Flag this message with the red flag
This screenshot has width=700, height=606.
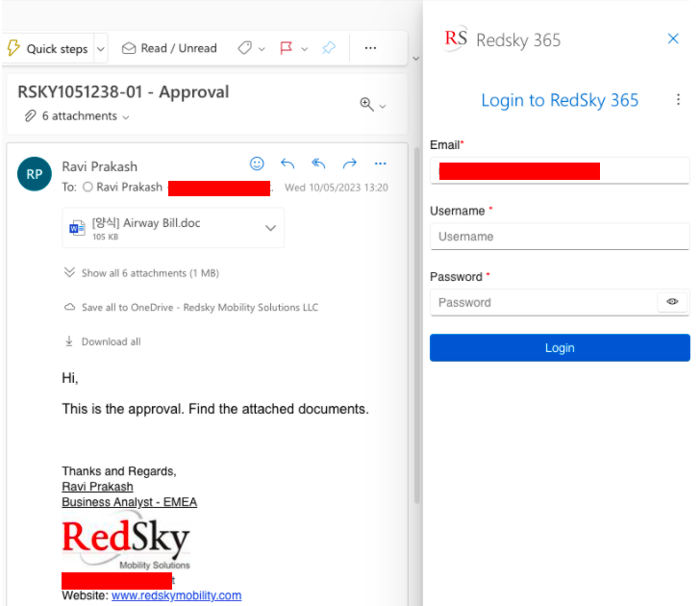coord(286,48)
